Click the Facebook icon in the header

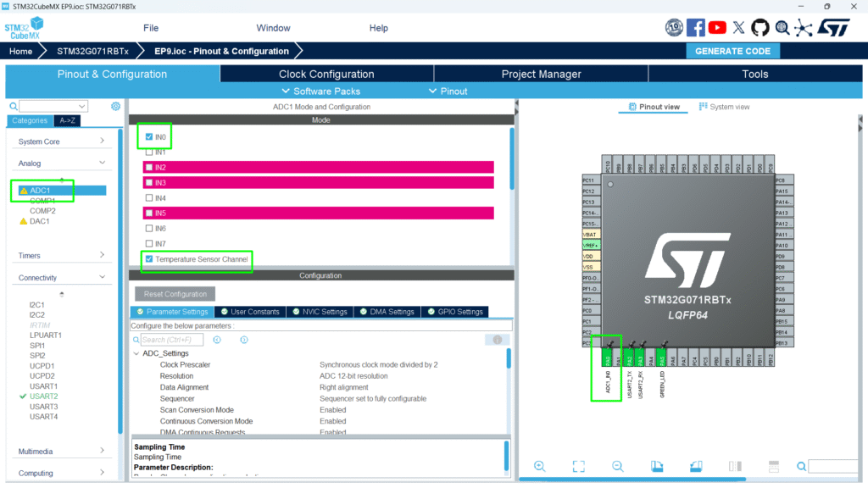[x=696, y=28]
